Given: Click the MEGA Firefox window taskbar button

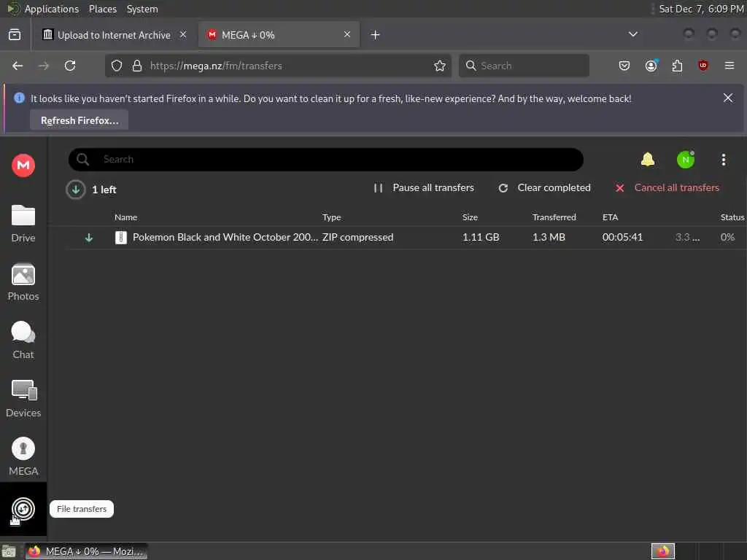Looking at the screenshot, I should pyautogui.click(x=86, y=551).
